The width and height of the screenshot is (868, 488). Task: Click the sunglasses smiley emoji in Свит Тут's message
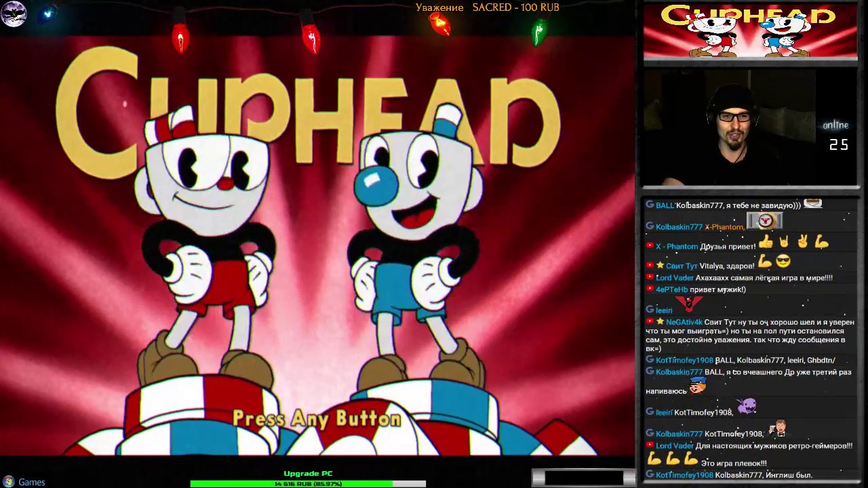pyautogui.click(x=783, y=261)
